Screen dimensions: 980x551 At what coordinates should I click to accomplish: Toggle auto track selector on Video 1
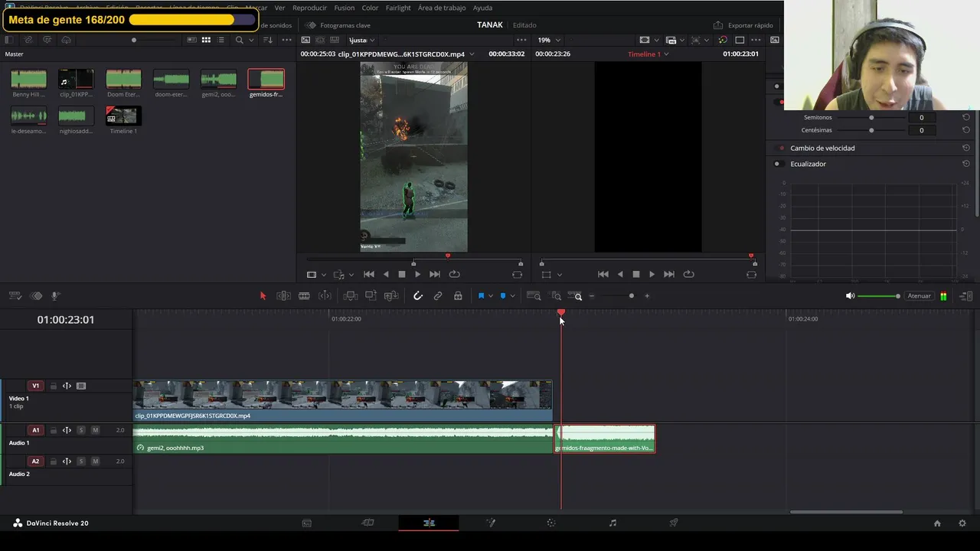(67, 386)
